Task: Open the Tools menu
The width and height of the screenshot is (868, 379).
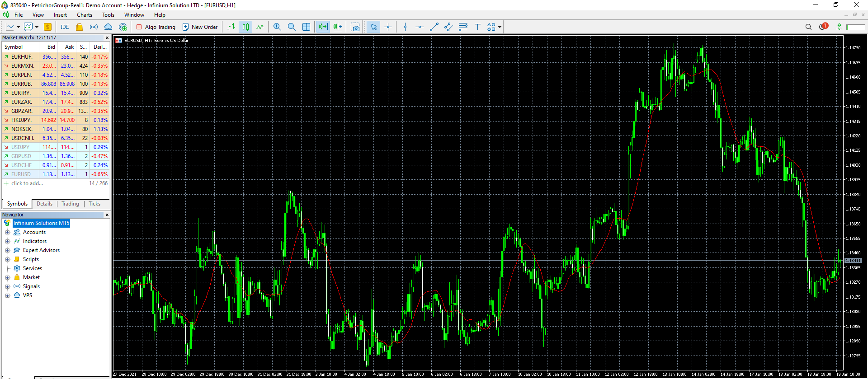Action: (x=108, y=15)
